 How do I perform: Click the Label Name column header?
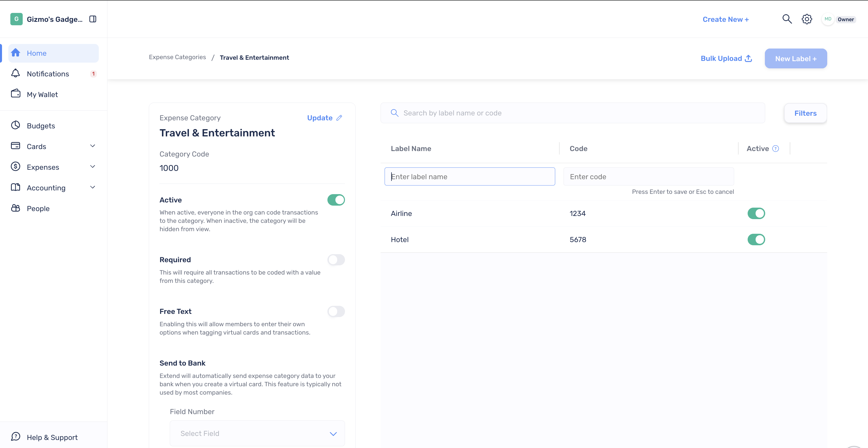point(411,148)
